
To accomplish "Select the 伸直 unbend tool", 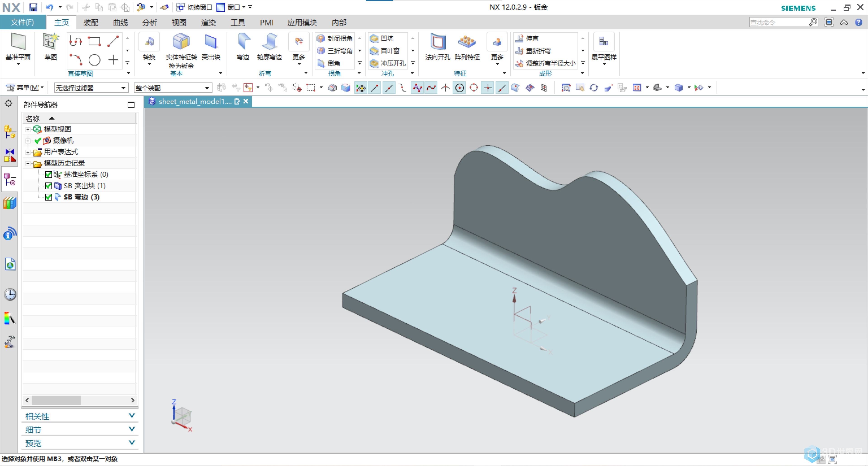I will [527, 38].
